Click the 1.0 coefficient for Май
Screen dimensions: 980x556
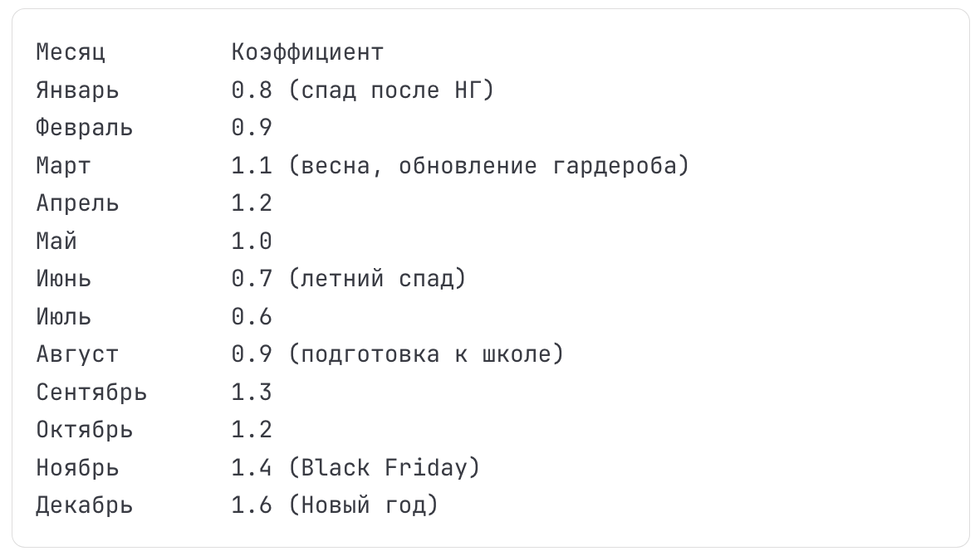coord(252,241)
